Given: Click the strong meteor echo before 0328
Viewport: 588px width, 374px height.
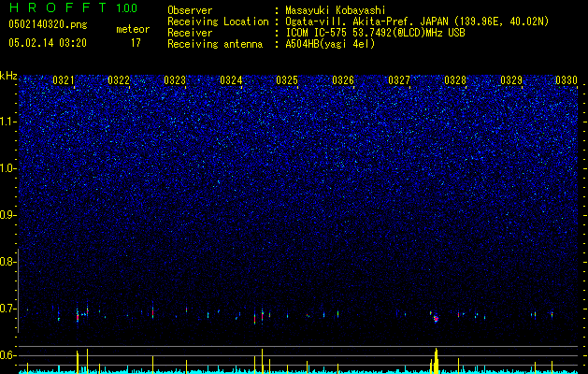Looking at the screenshot, I should pyautogui.click(x=436, y=319).
